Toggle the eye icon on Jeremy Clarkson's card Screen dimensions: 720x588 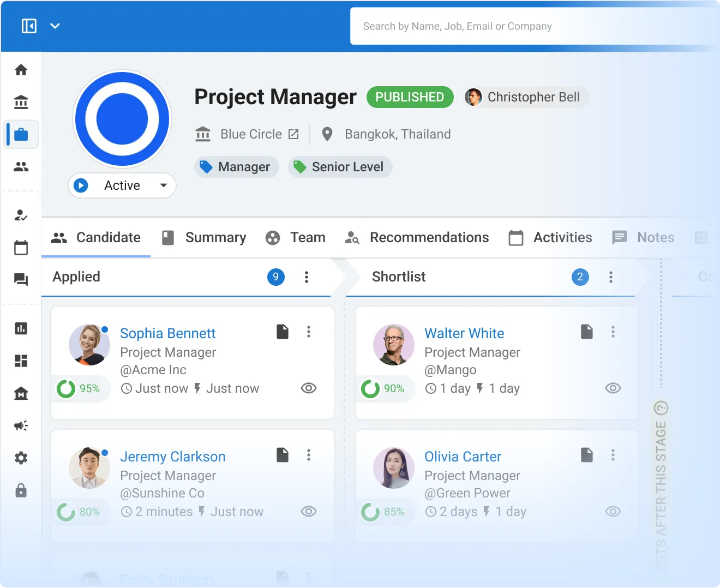click(309, 511)
